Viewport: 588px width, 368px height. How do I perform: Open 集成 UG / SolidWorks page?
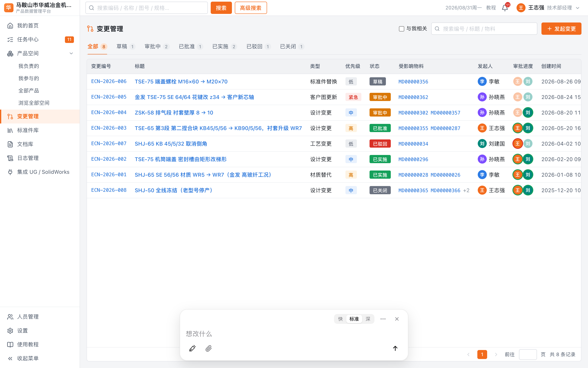(40, 172)
